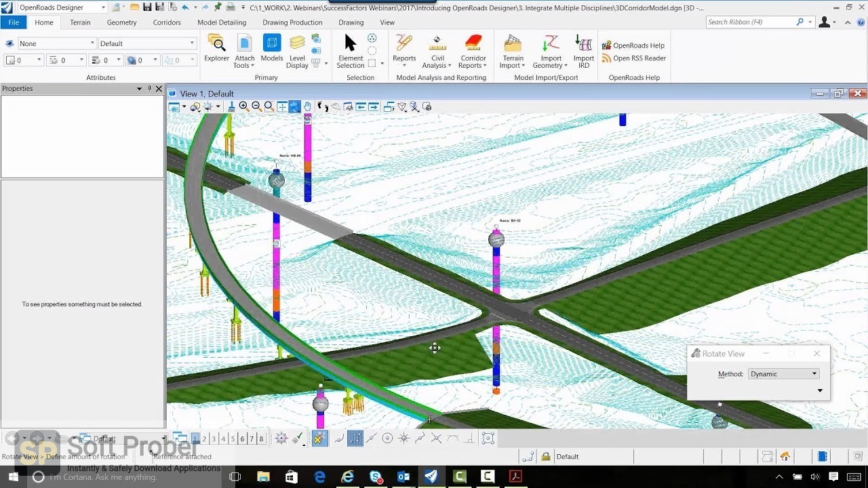Viewport: 868px width, 488px height.
Task: Click the Walk footprints tool
Action: coord(323,106)
